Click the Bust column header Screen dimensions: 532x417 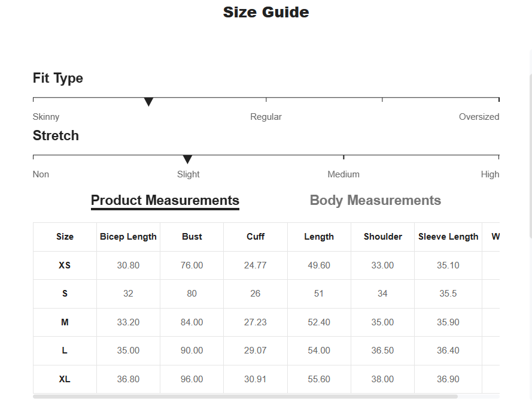pyautogui.click(x=191, y=237)
